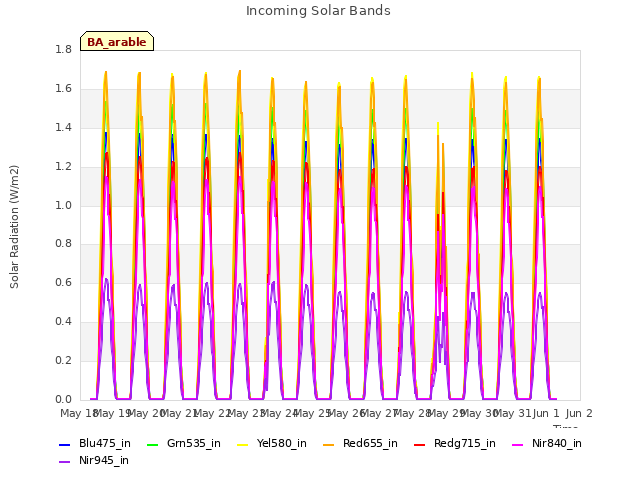Click the 0.2 y-axis tick label
This screenshot has width=640, height=480.
63,361
